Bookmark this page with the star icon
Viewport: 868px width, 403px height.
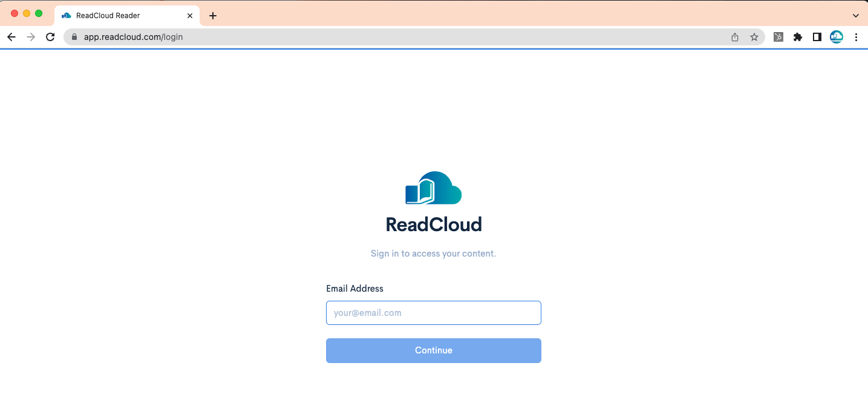(754, 37)
